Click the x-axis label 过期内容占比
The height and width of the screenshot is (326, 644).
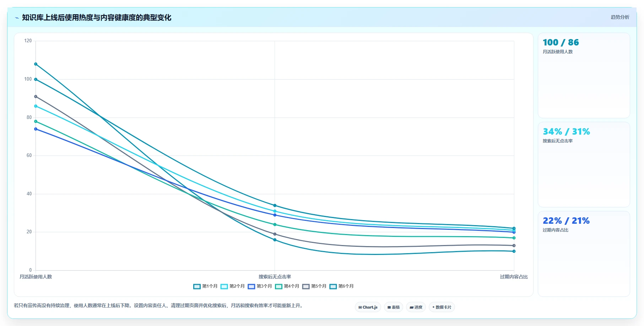(514, 277)
